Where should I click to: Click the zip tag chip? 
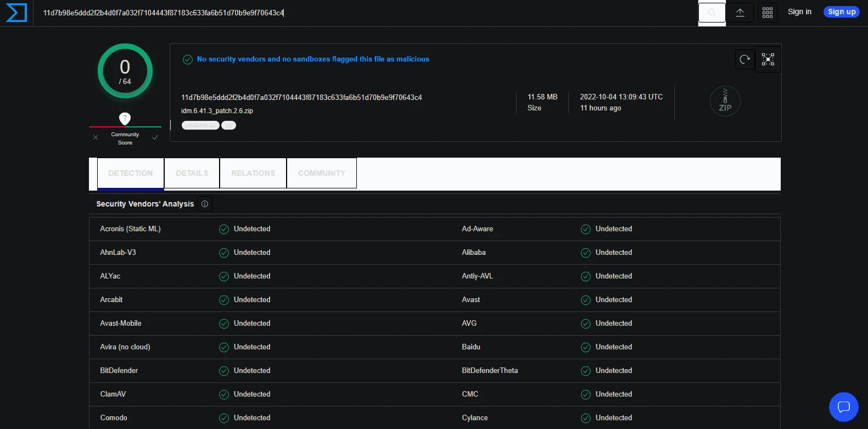[229, 125]
